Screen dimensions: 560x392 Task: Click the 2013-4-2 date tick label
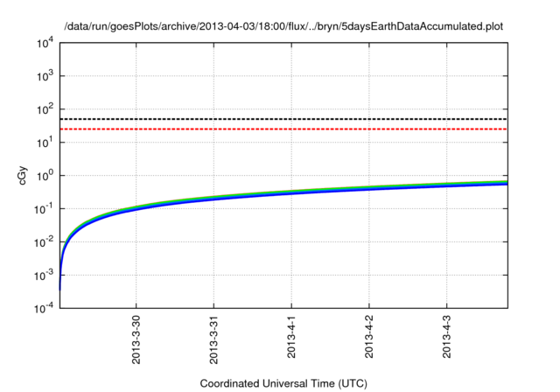tap(369, 337)
